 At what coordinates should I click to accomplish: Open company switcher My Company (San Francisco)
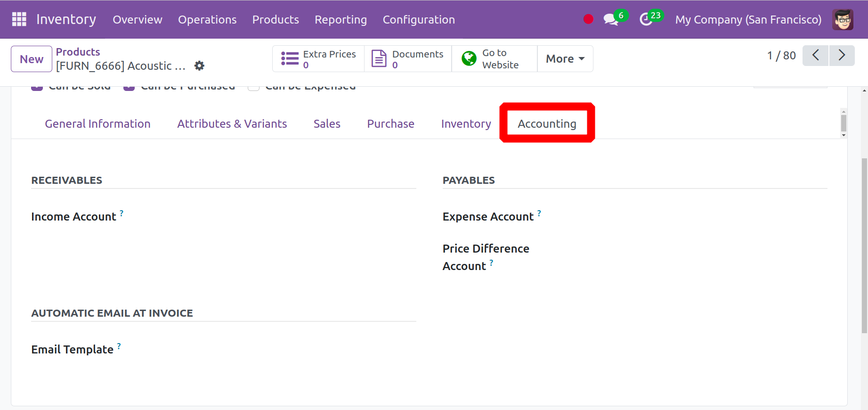click(x=748, y=19)
